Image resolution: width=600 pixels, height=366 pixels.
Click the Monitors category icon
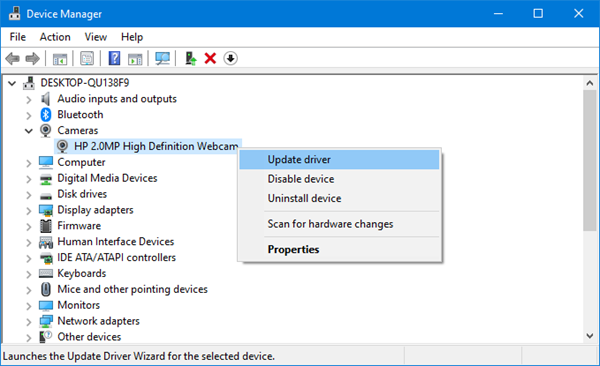(46, 306)
